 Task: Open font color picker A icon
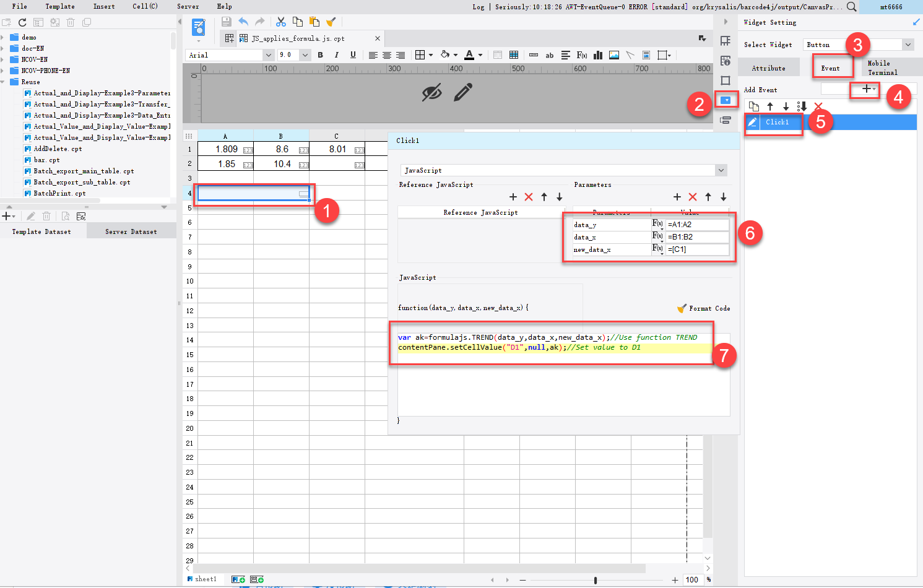click(470, 55)
